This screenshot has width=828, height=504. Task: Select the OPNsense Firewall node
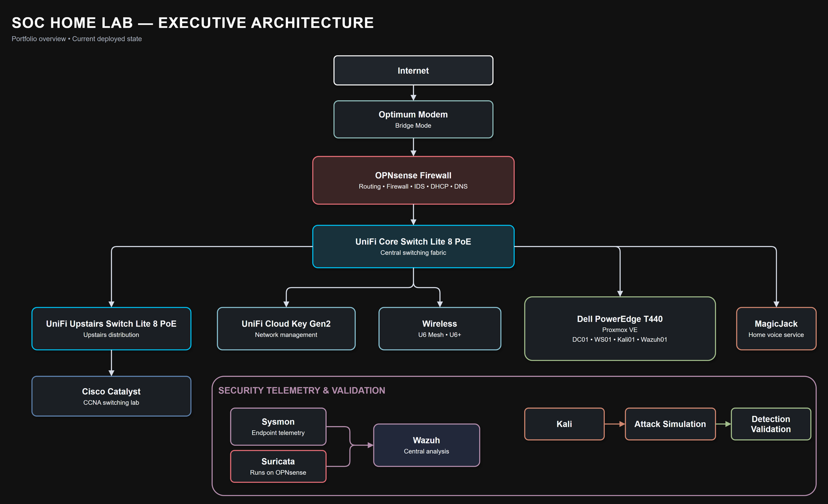coord(413,180)
